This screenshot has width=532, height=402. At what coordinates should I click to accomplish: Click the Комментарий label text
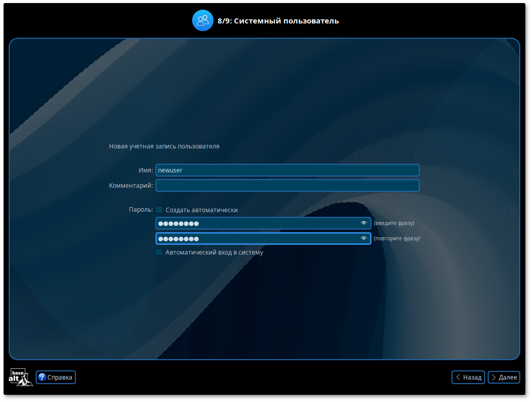(130, 186)
